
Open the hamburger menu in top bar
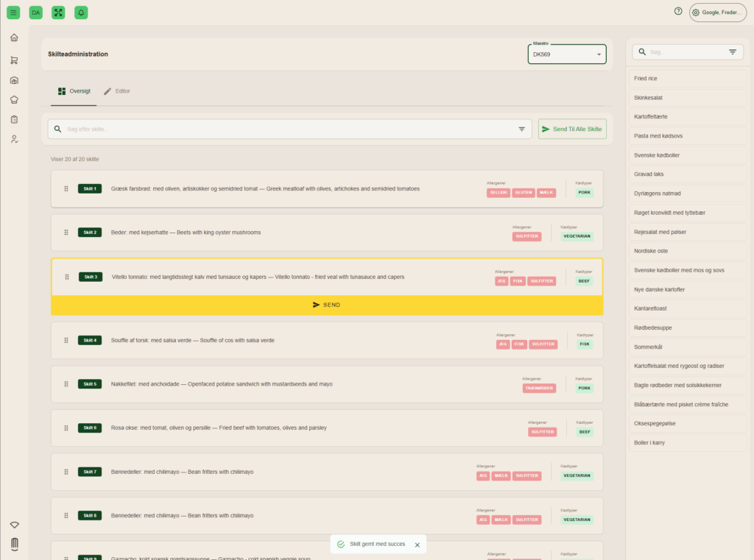(x=13, y=13)
